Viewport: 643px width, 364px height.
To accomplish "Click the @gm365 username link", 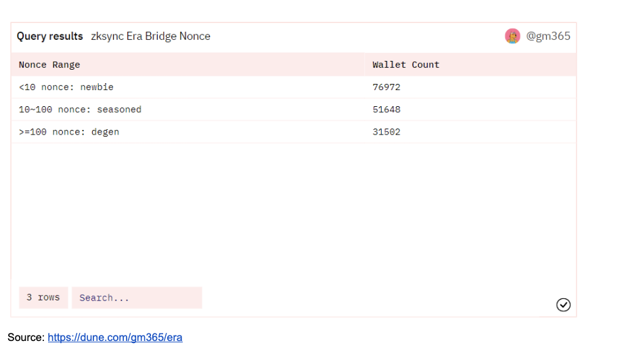I will (548, 36).
